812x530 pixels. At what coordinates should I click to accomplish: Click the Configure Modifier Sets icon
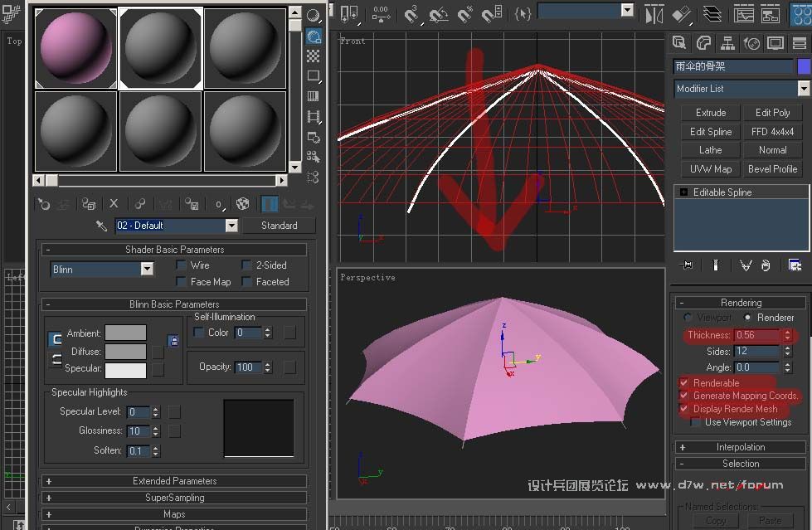click(x=795, y=265)
